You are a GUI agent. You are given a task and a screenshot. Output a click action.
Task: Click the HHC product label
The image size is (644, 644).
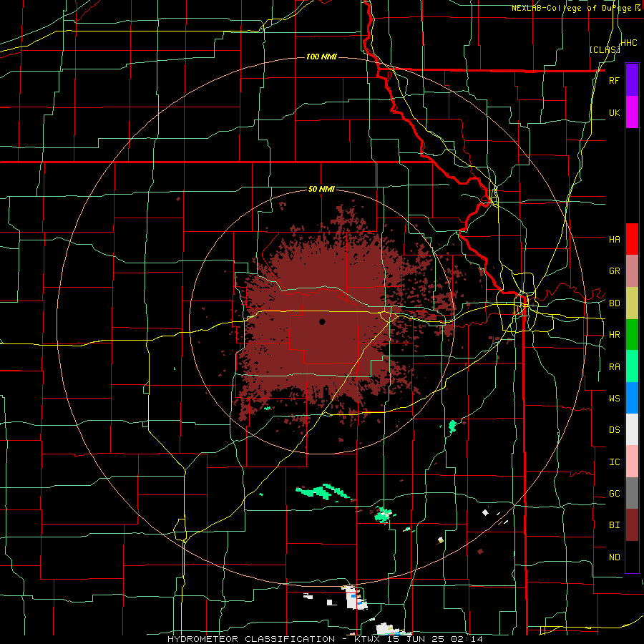click(x=629, y=43)
